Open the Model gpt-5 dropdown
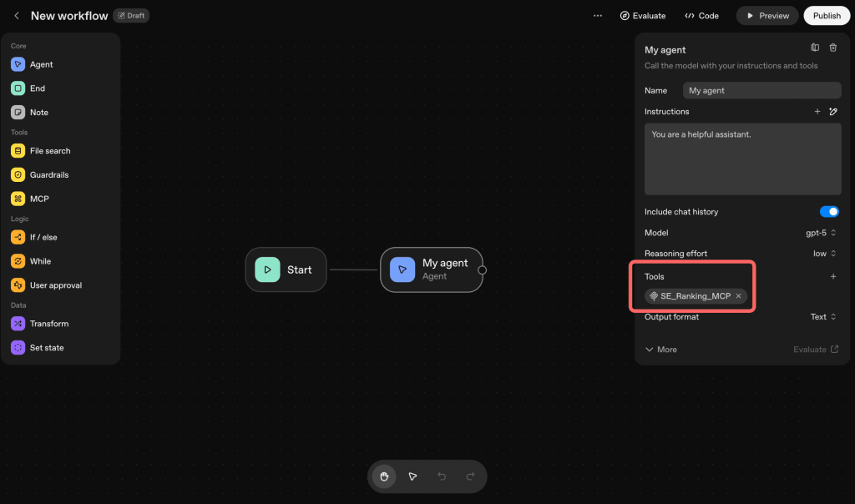The height and width of the screenshot is (504, 855). [821, 233]
